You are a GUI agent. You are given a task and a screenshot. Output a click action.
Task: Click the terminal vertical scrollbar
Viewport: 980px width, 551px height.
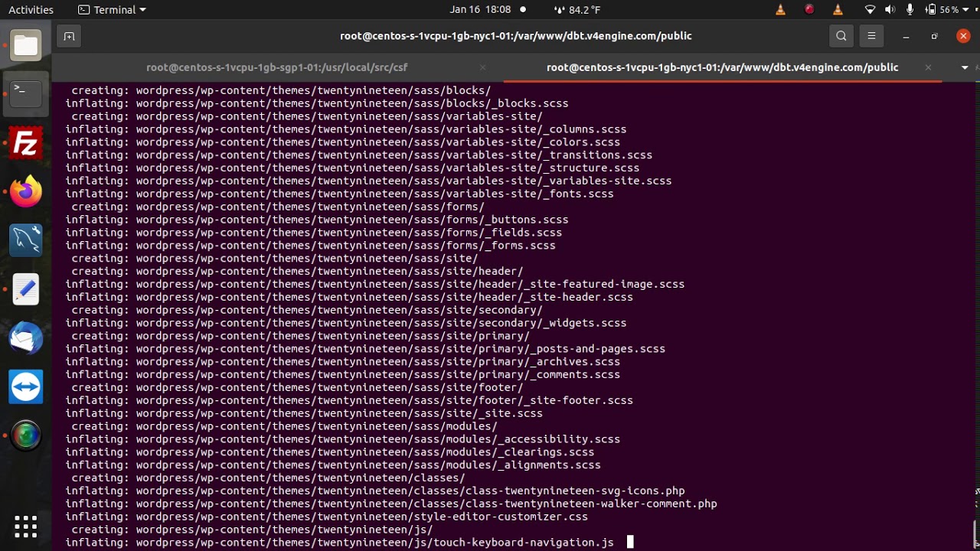pos(975,534)
